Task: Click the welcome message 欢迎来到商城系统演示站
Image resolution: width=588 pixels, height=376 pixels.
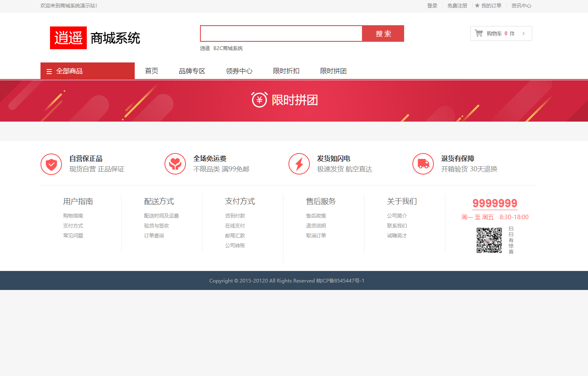Action: [x=69, y=6]
